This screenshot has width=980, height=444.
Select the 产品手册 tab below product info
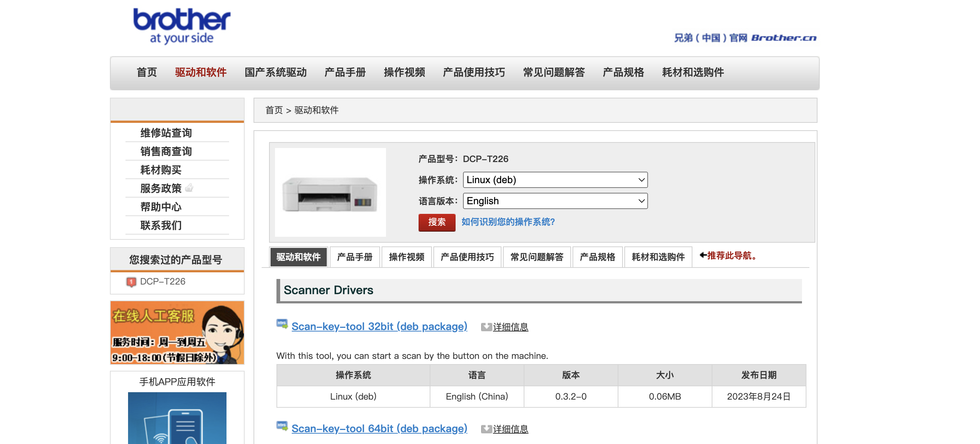pyautogui.click(x=355, y=257)
